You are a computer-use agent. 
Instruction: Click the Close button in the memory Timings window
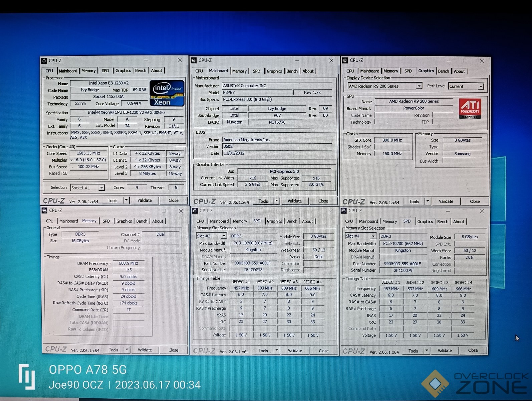(173, 350)
